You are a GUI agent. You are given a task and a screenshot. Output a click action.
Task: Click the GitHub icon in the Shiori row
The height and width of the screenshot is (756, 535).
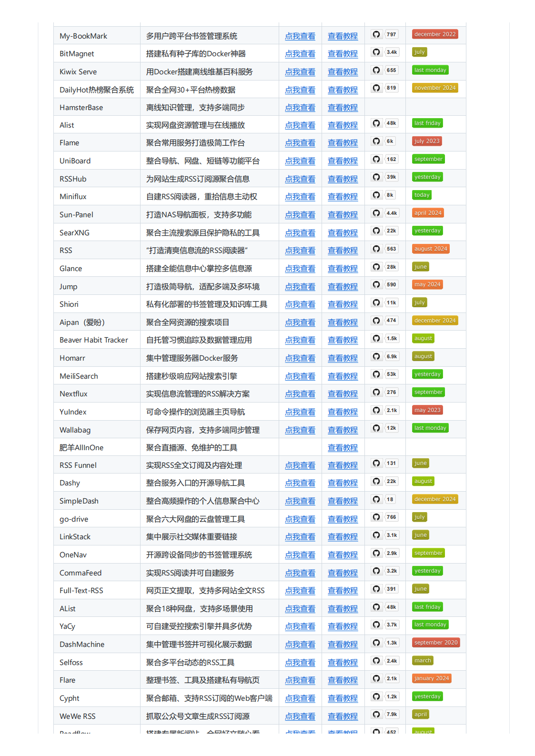point(376,302)
